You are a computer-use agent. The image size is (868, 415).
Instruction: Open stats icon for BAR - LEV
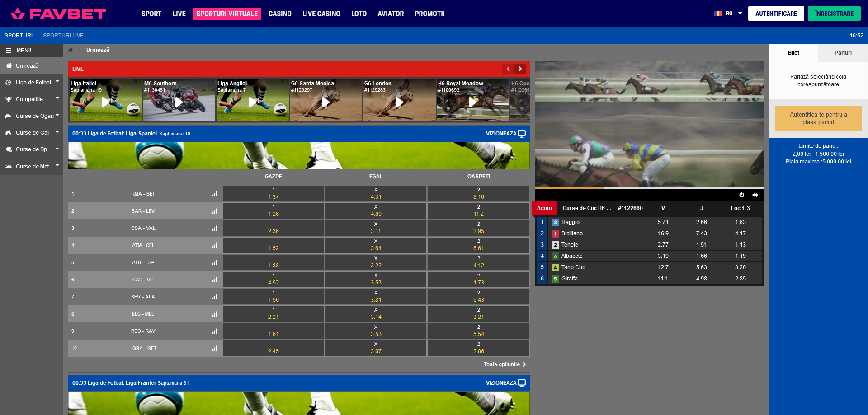(215, 211)
